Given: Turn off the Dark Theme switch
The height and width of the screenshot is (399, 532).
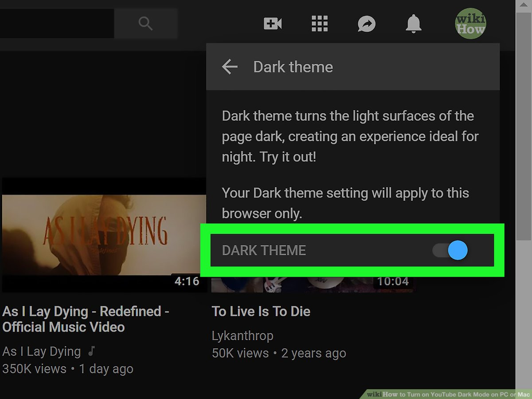Looking at the screenshot, I should [x=450, y=250].
